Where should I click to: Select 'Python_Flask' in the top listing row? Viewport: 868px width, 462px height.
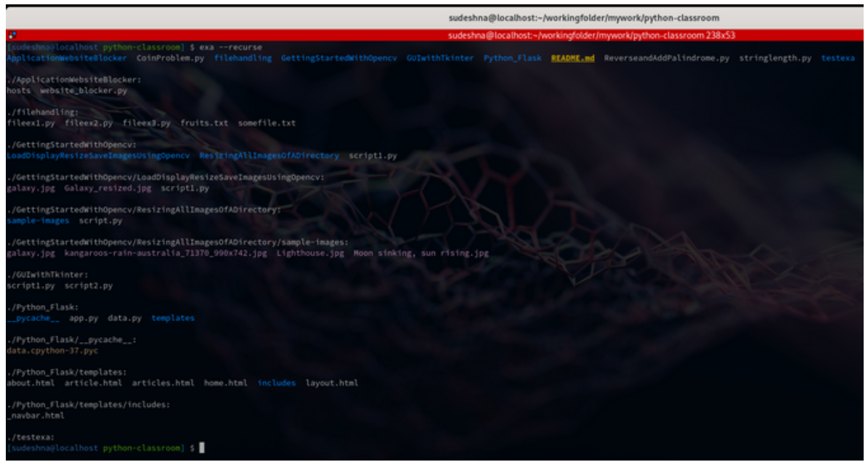[x=513, y=58]
